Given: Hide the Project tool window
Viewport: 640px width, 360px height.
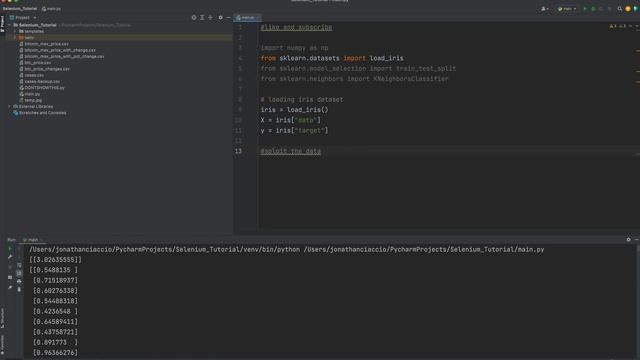Looking at the screenshot, I should [x=228, y=18].
